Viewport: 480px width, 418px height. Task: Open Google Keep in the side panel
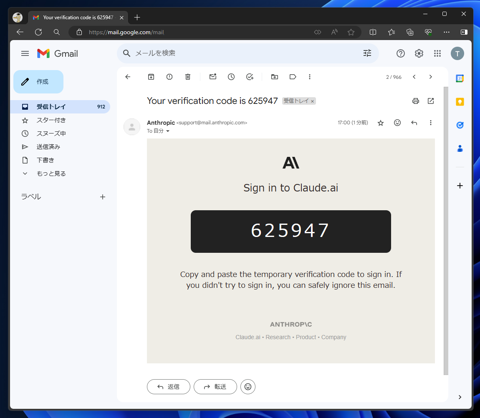(460, 102)
